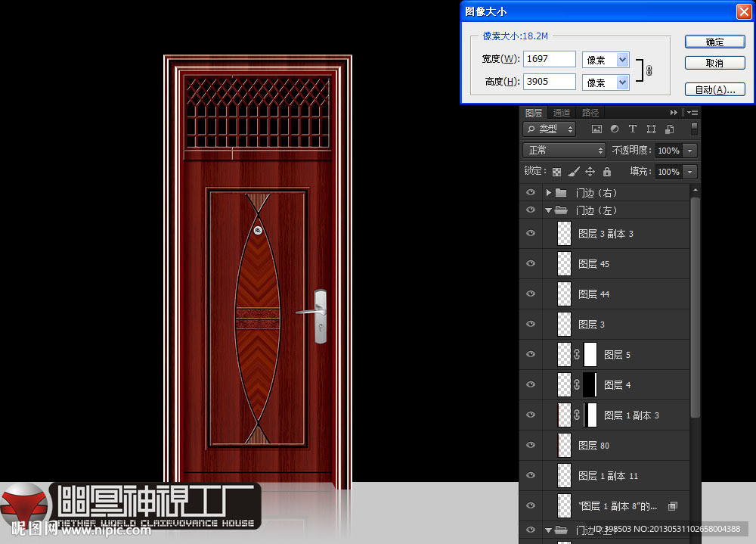Open the 填充 fill slider arrow
The width and height of the screenshot is (756, 544).
690,172
